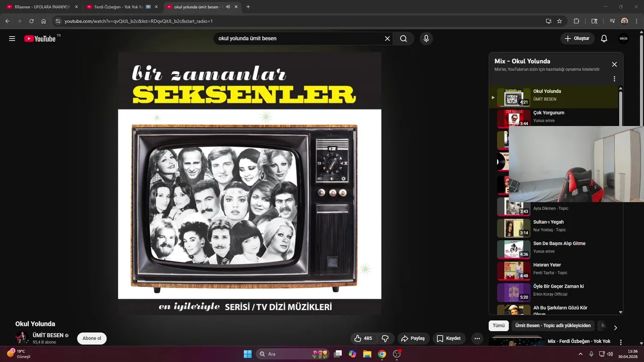The width and height of the screenshot is (644, 362).
Task: Save the video with Kaydet
Action: coord(449,338)
